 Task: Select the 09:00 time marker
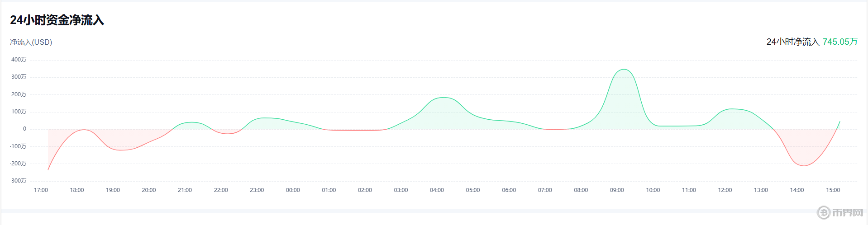point(617,190)
